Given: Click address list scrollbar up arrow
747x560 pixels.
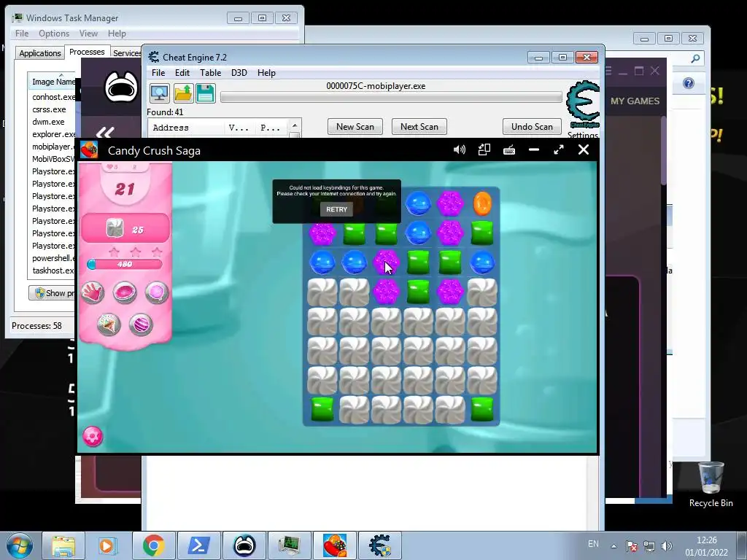Looking at the screenshot, I should [x=295, y=125].
